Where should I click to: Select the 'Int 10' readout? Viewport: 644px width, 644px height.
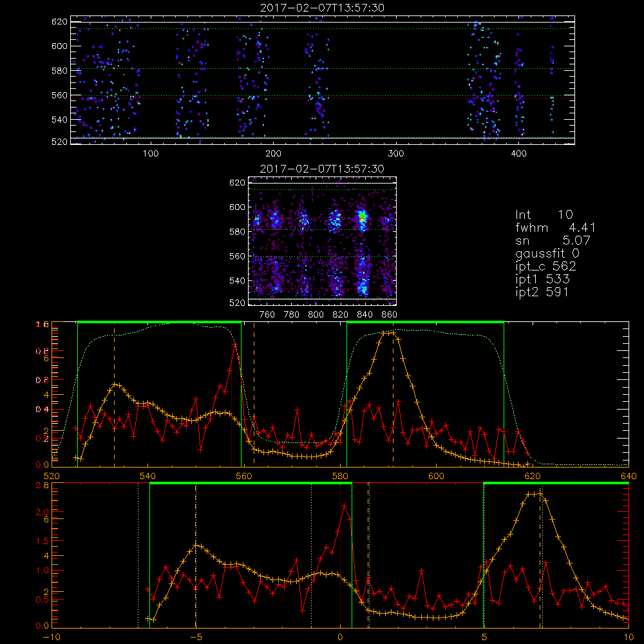click(x=544, y=214)
